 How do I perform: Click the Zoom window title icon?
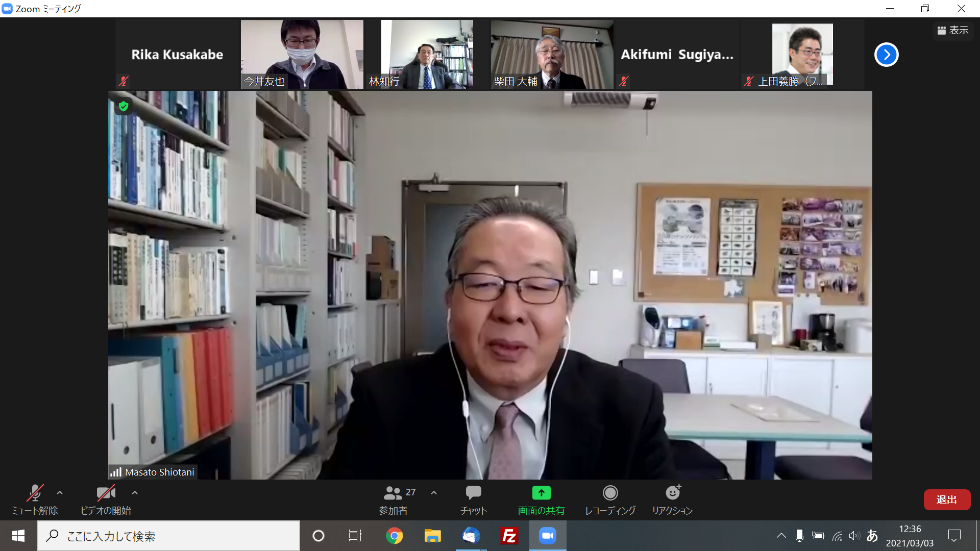click(x=7, y=9)
